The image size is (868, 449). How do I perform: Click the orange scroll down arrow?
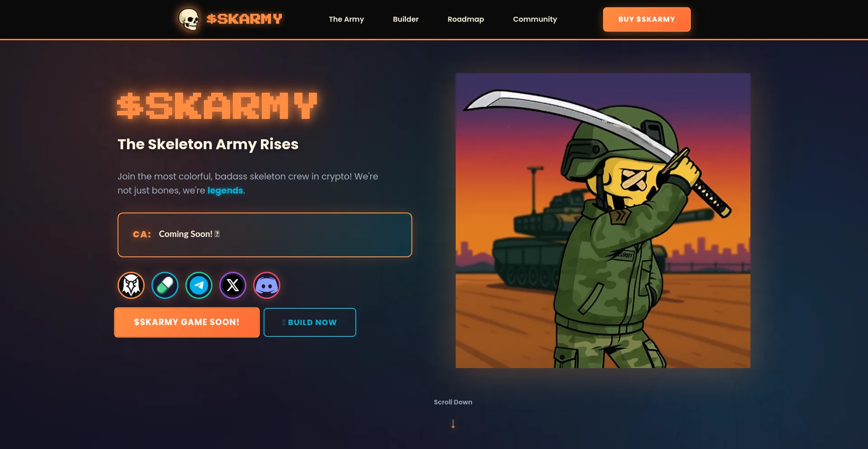[453, 424]
